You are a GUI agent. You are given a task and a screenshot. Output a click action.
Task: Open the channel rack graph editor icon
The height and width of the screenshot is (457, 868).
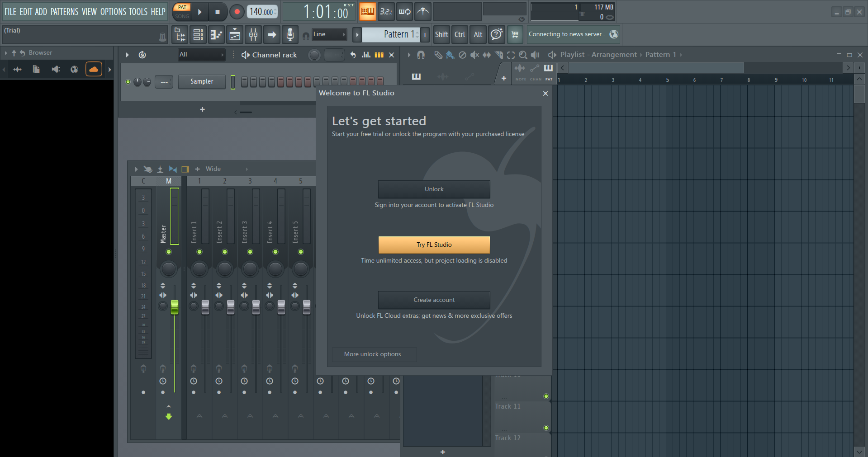[366, 55]
